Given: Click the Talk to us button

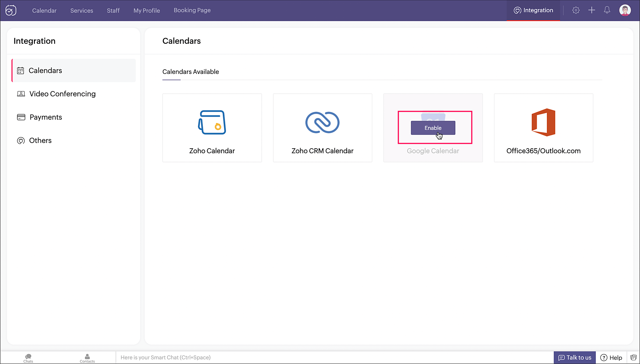Looking at the screenshot, I should 575,358.
